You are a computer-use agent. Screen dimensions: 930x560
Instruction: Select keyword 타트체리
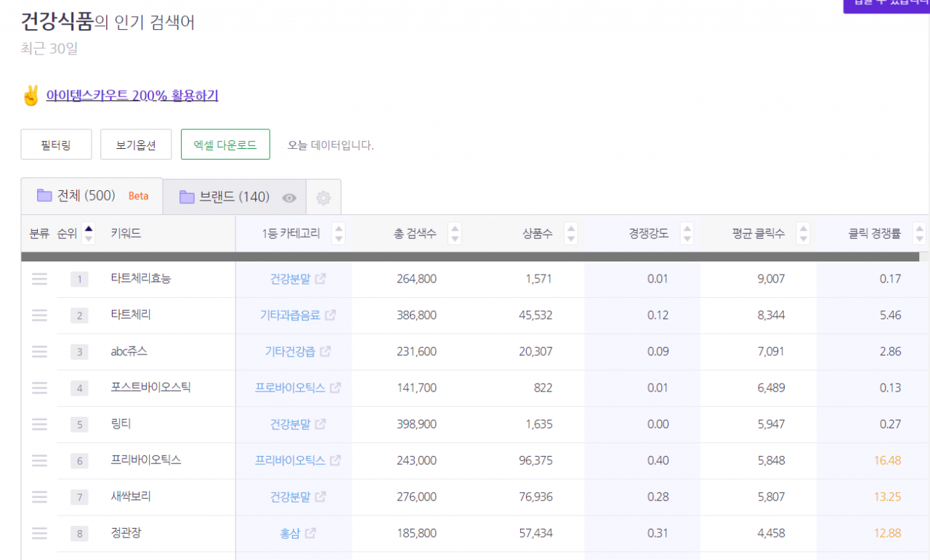[x=131, y=315]
